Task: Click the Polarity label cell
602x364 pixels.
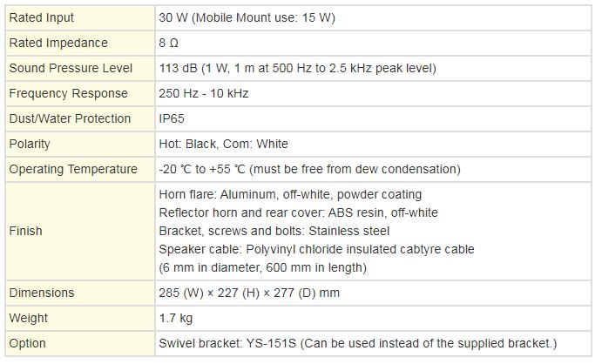Action: 30,144
